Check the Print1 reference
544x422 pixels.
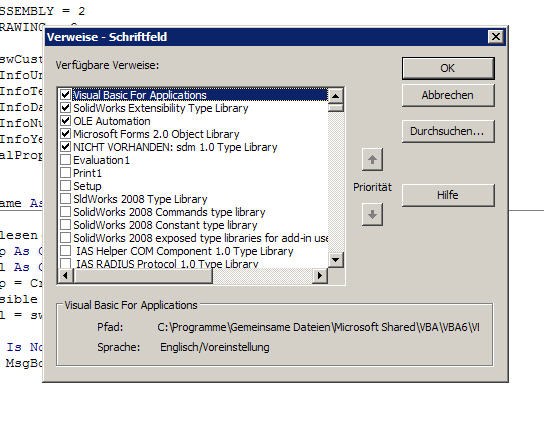point(65,173)
